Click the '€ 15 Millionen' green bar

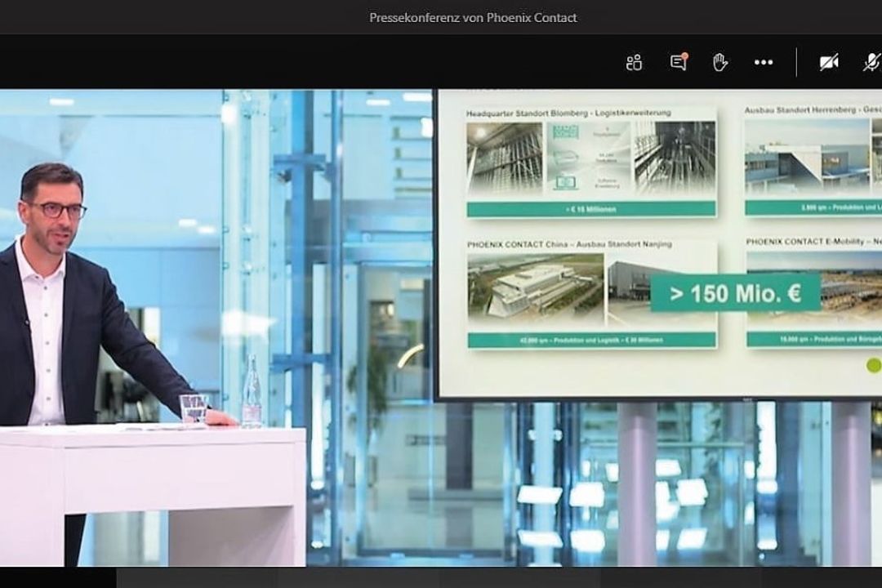click(591, 209)
